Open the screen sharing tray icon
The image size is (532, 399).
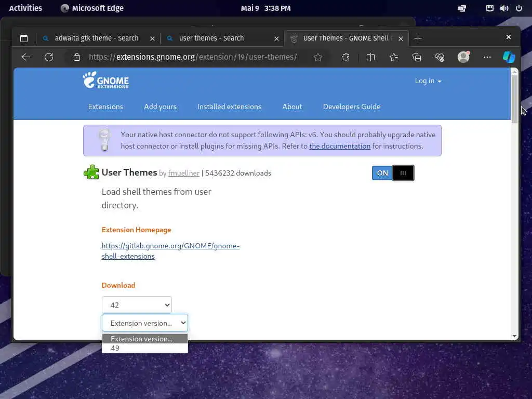pos(462,8)
